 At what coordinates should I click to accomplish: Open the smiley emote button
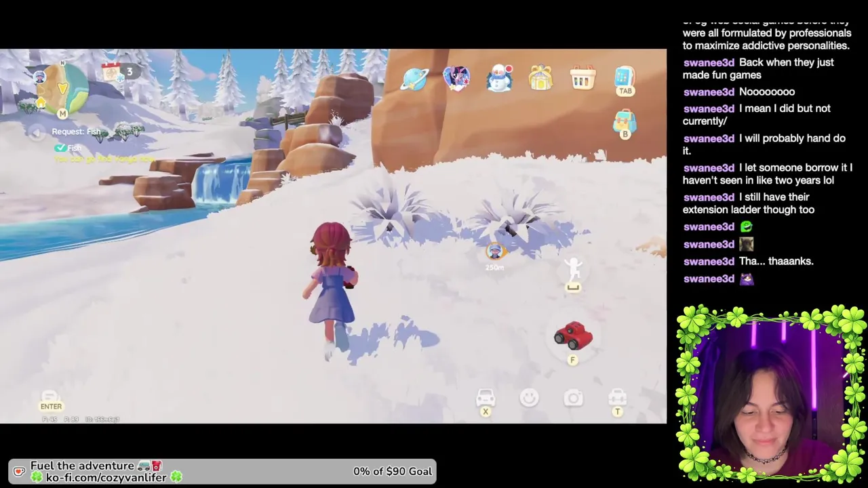530,398
